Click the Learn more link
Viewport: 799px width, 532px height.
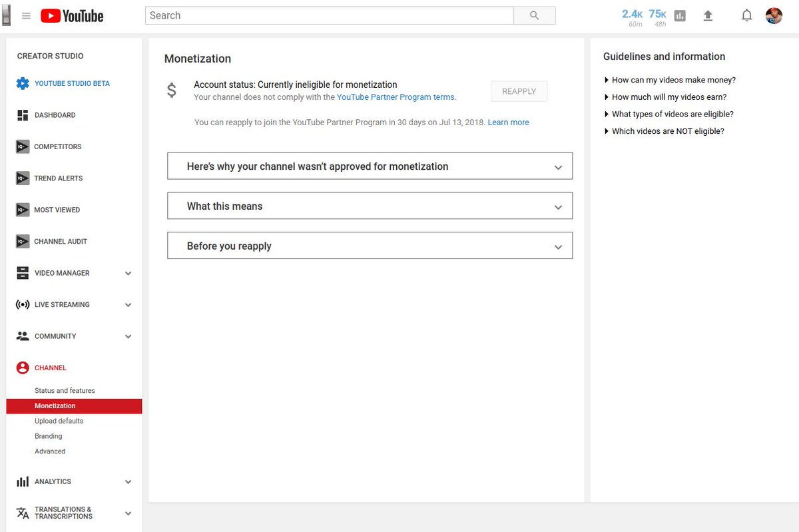[509, 123]
